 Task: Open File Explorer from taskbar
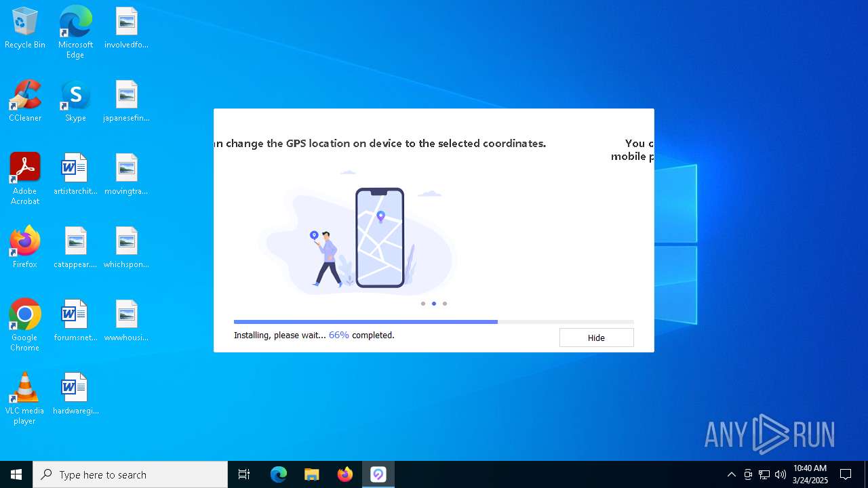click(x=312, y=474)
